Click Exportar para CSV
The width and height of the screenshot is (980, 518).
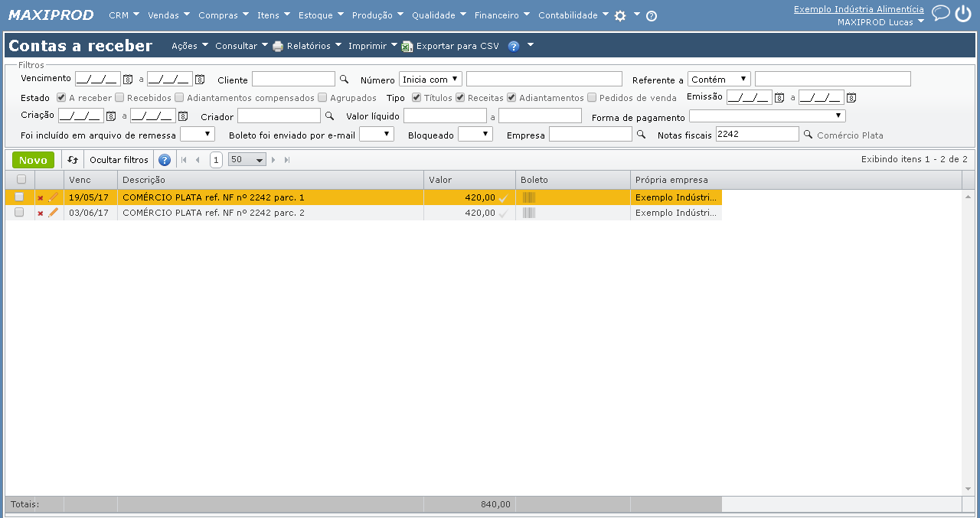tap(450, 46)
